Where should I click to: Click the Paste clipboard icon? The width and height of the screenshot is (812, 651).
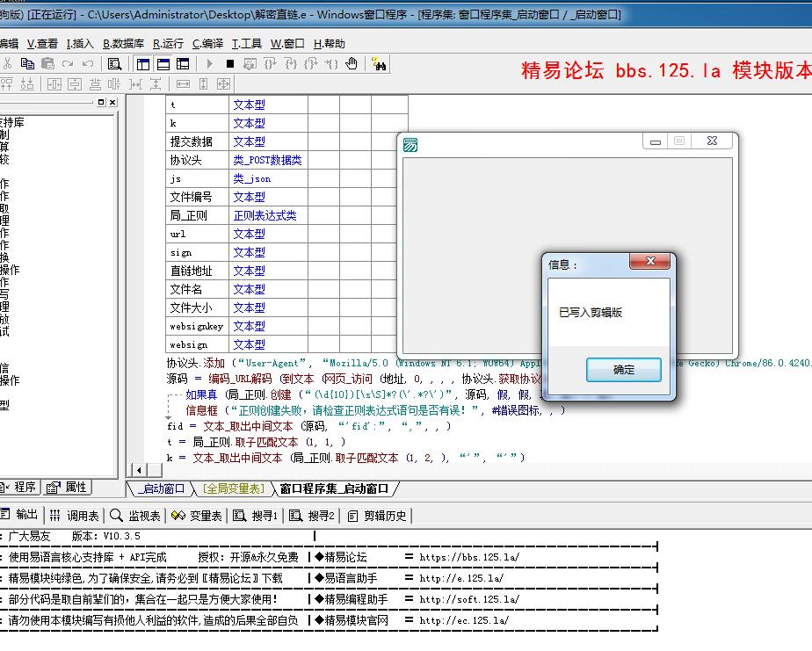pos(47,64)
